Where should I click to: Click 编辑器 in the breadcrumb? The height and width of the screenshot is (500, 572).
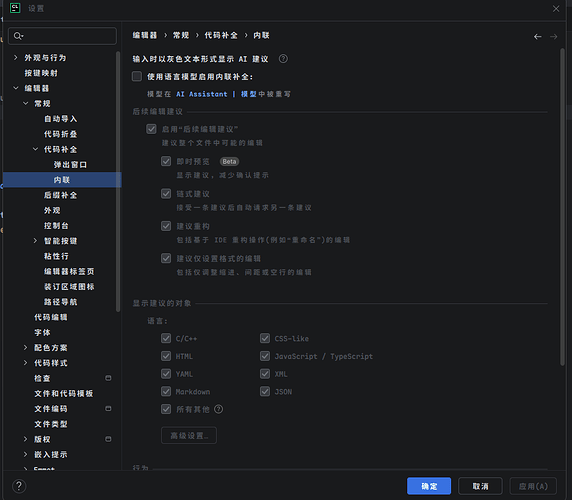pos(145,35)
